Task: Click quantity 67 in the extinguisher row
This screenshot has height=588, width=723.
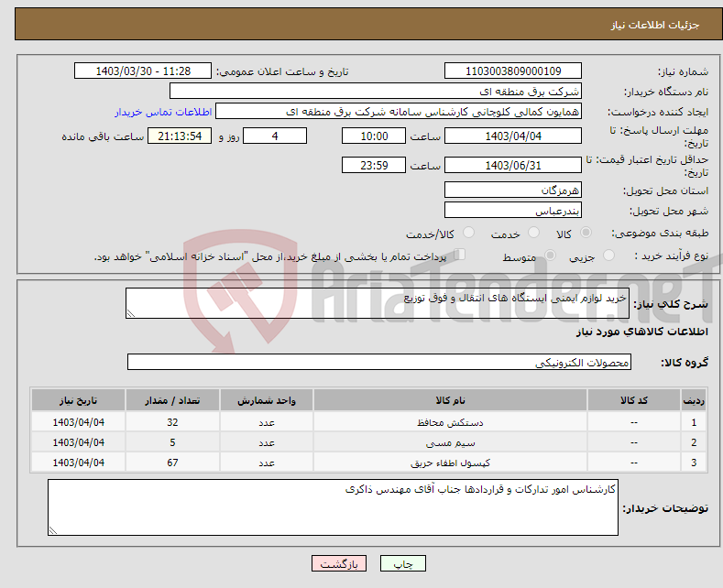Action: [x=172, y=463]
